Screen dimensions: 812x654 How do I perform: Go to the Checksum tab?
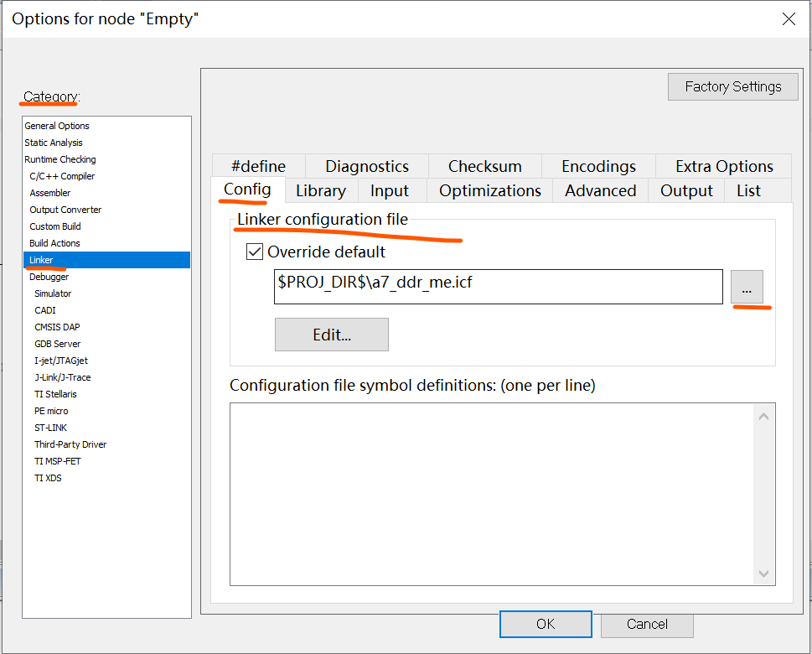click(x=484, y=166)
